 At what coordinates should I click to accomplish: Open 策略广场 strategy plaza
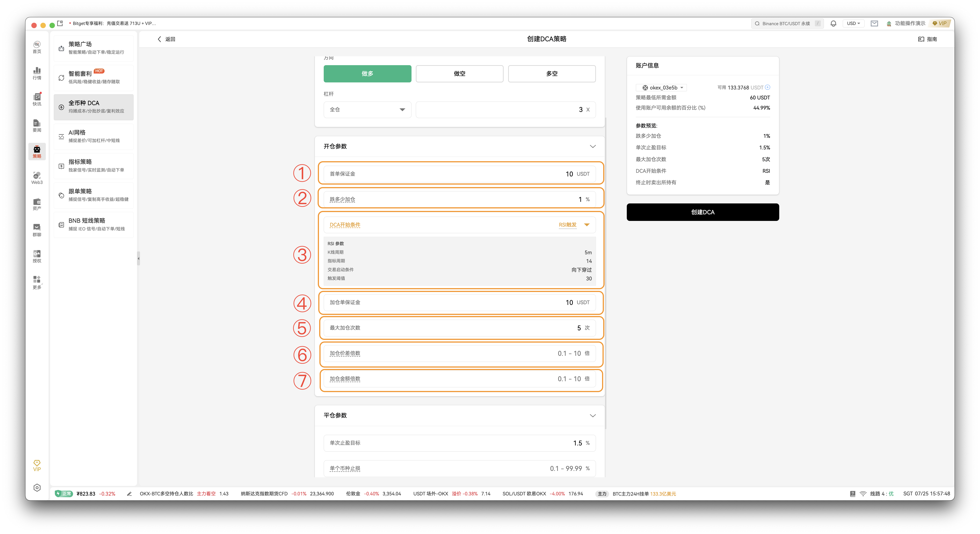coord(94,48)
